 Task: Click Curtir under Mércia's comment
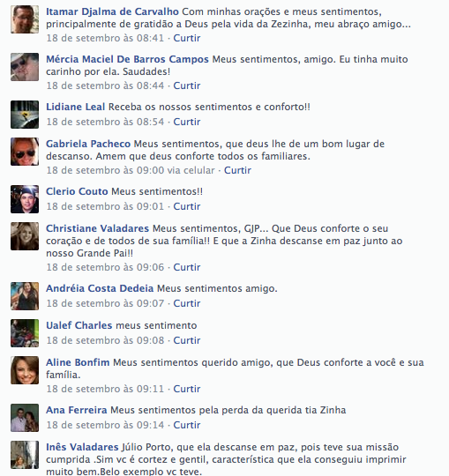point(187,86)
